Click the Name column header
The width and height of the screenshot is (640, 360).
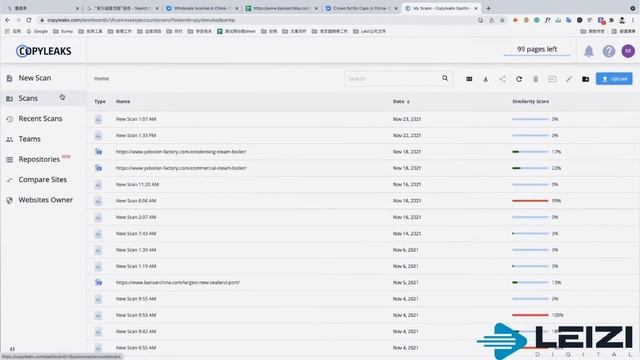coord(123,101)
